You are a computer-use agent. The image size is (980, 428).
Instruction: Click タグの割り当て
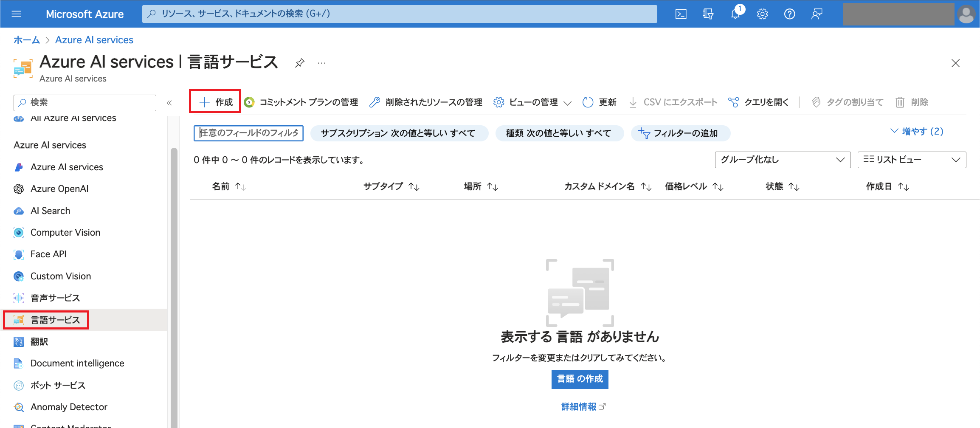click(848, 102)
